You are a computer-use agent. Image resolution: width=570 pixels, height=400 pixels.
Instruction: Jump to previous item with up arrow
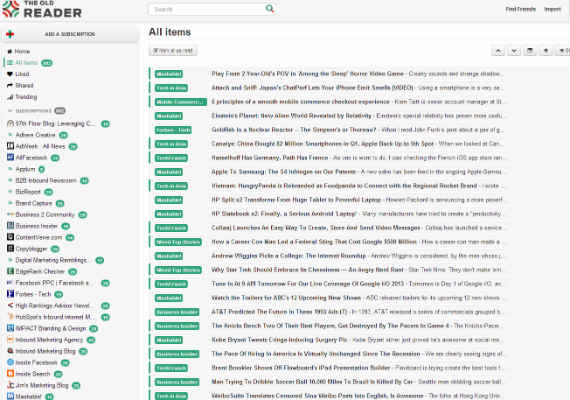[x=498, y=51]
